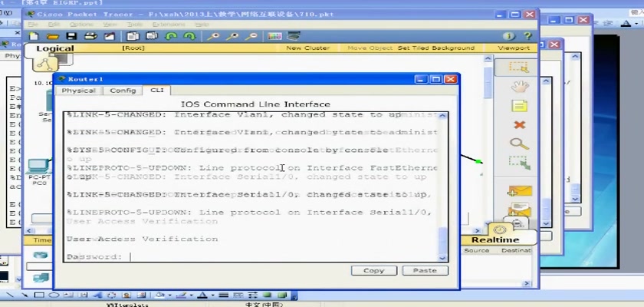The width and height of the screenshot is (644, 307).
Task: Select the oval drawing tool
Action: [54, 295]
